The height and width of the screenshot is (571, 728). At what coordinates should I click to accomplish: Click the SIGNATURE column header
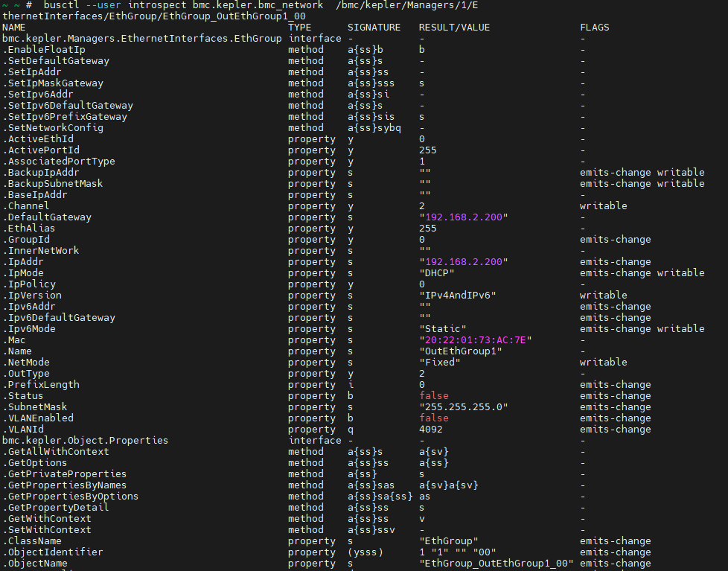(374, 28)
